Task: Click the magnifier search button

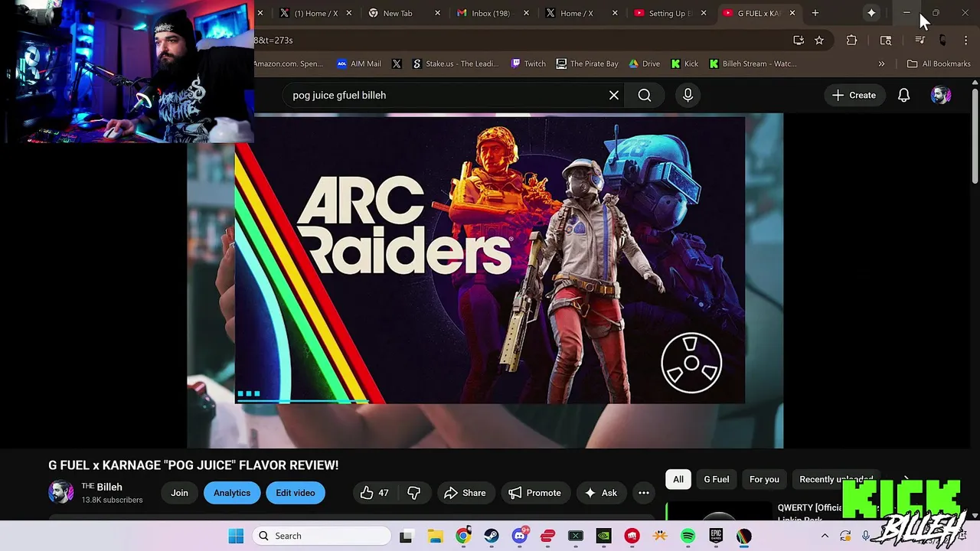Action: click(x=645, y=95)
